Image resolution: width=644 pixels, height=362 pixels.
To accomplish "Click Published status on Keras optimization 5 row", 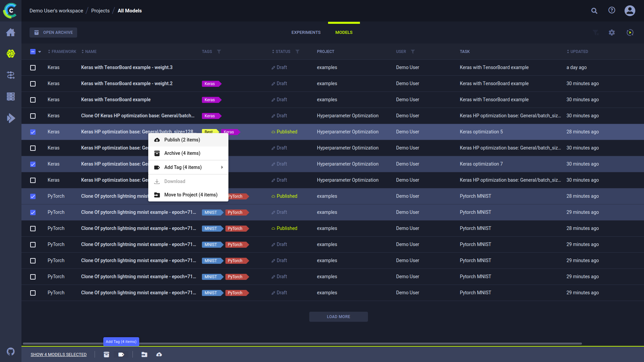I will click(x=284, y=132).
